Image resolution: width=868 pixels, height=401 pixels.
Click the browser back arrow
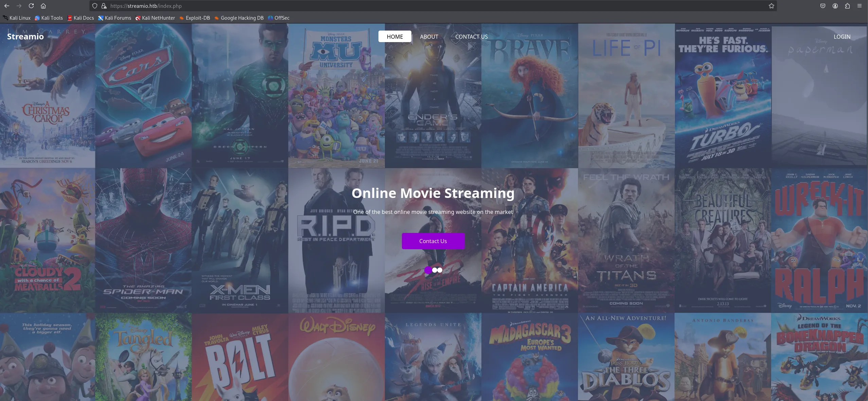point(7,6)
